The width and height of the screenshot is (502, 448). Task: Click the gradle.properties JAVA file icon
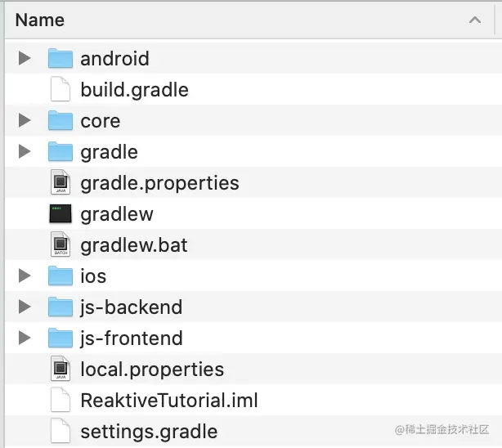(x=61, y=182)
